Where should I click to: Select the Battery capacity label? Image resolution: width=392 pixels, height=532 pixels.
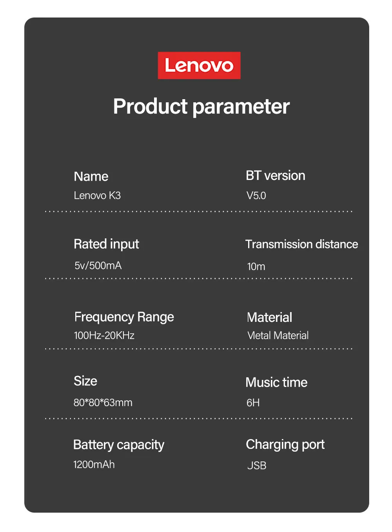119,445
